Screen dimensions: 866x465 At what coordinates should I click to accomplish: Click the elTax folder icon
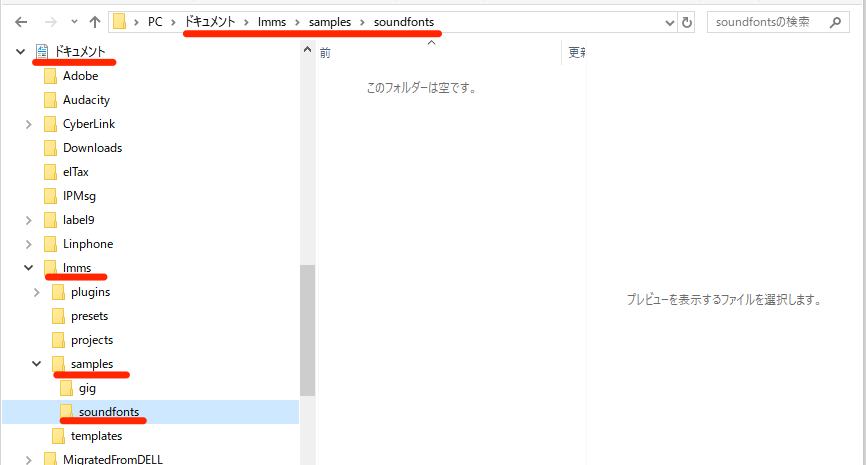50,172
